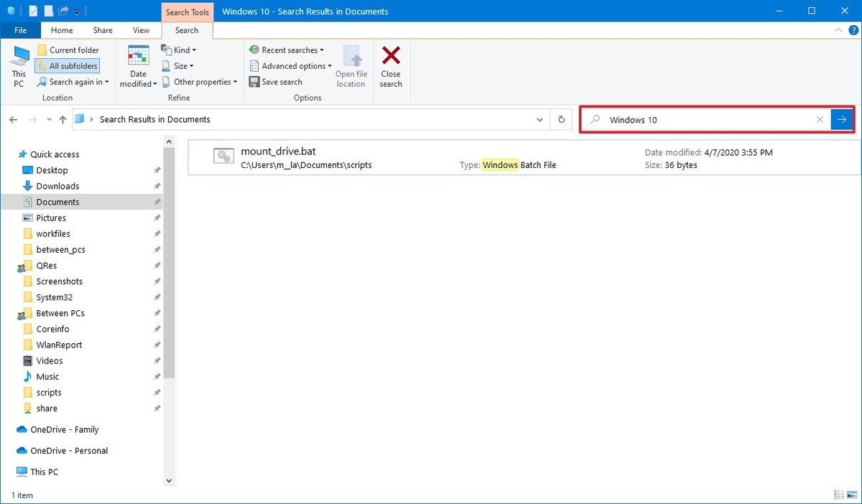Submit search with the blue arrow button
The height and width of the screenshot is (504, 862).
coord(841,119)
